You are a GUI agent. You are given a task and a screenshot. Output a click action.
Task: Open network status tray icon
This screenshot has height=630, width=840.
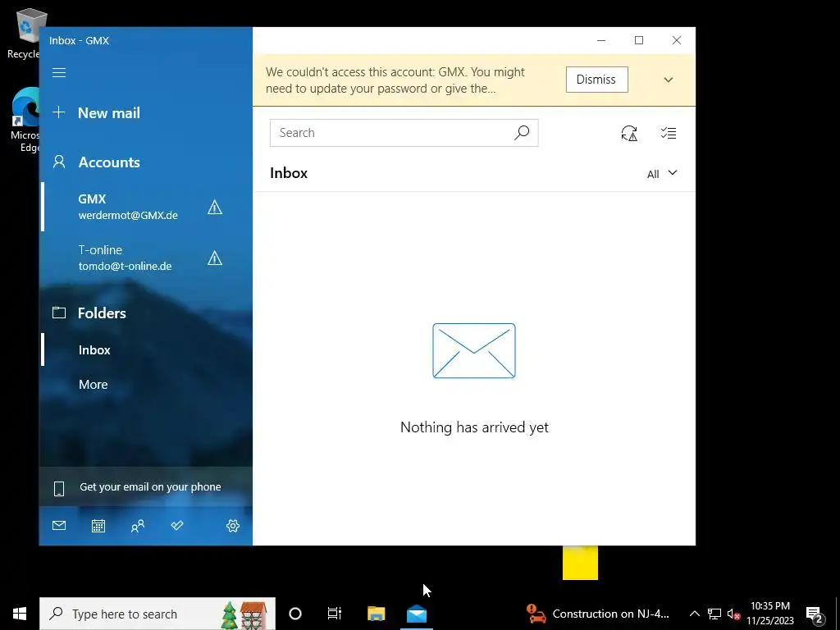pos(714,614)
